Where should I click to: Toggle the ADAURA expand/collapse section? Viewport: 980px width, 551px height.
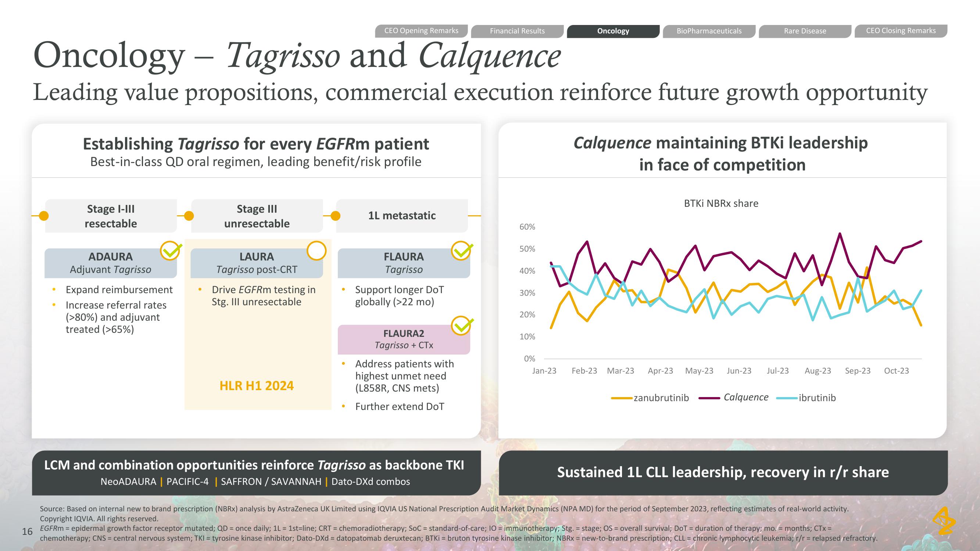tap(111, 261)
